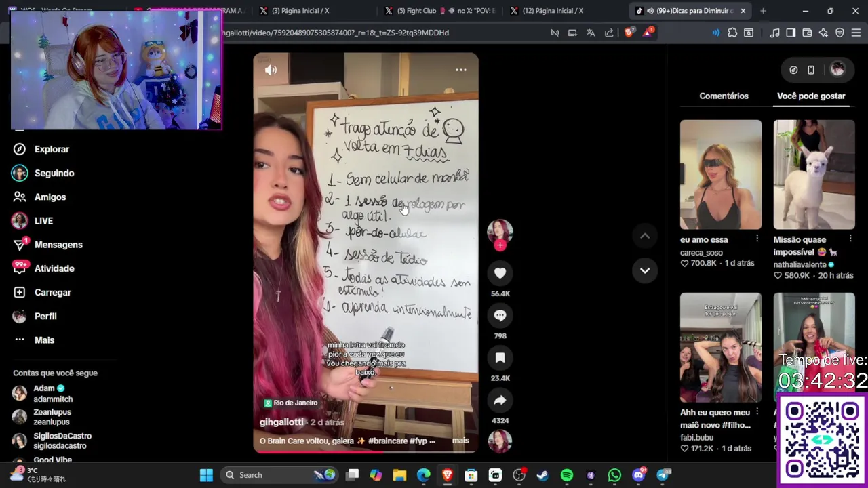Open options for 'Missão quase impossível' video
Image resolution: width=868 pixels, height=488 pixels.
point(850,239)
